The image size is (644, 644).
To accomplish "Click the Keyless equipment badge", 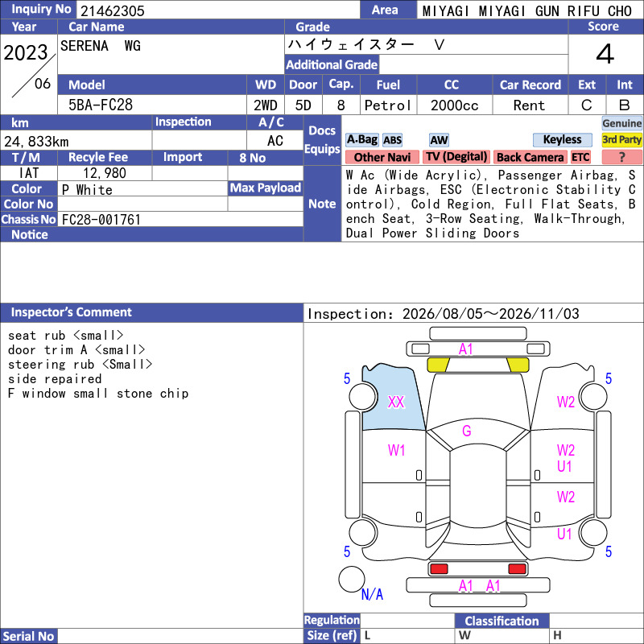I will 562,139.
